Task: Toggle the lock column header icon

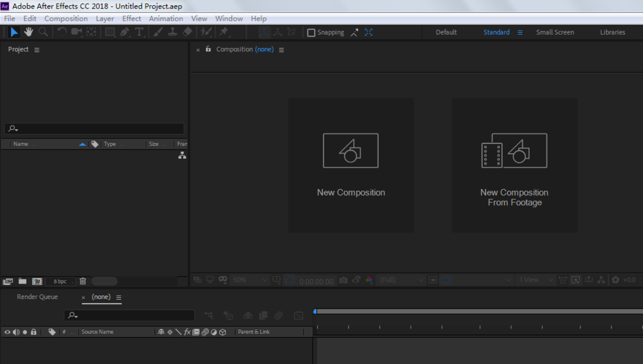Action: pyautogui.click(x=33, y=332)
